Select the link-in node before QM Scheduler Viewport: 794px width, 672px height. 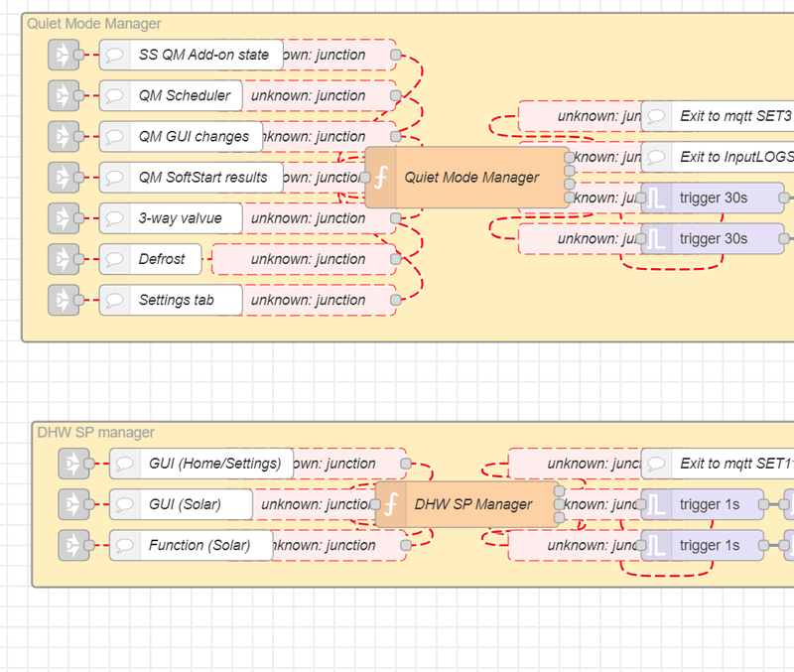click(64, 95)
